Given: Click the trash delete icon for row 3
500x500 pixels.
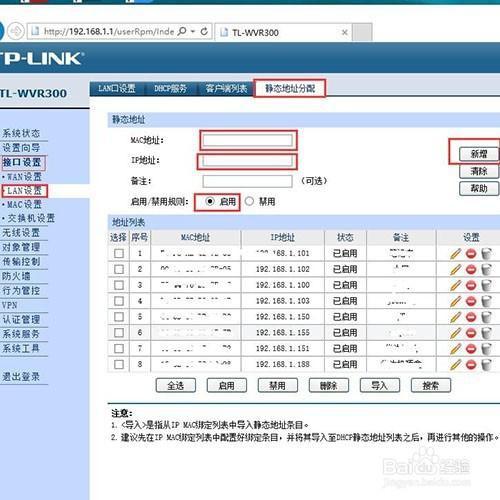Looking at the screenshot, I should click(x=487, y=285).
